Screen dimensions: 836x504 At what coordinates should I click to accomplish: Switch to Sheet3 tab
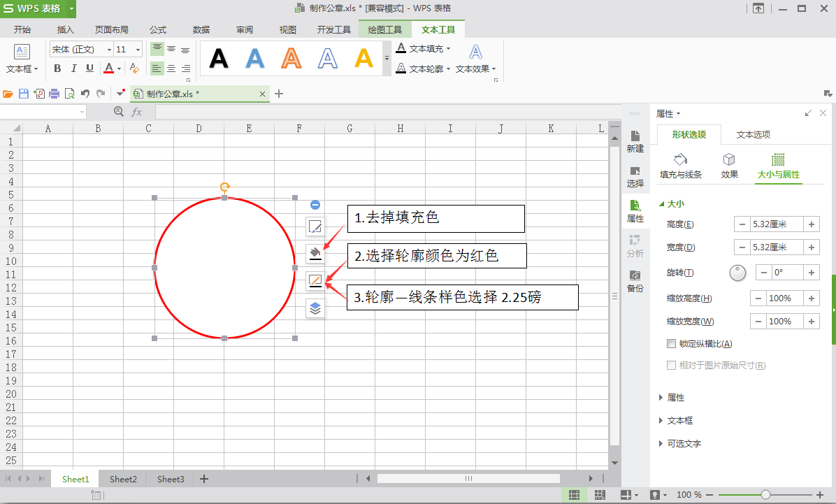[x=171, y=479]
